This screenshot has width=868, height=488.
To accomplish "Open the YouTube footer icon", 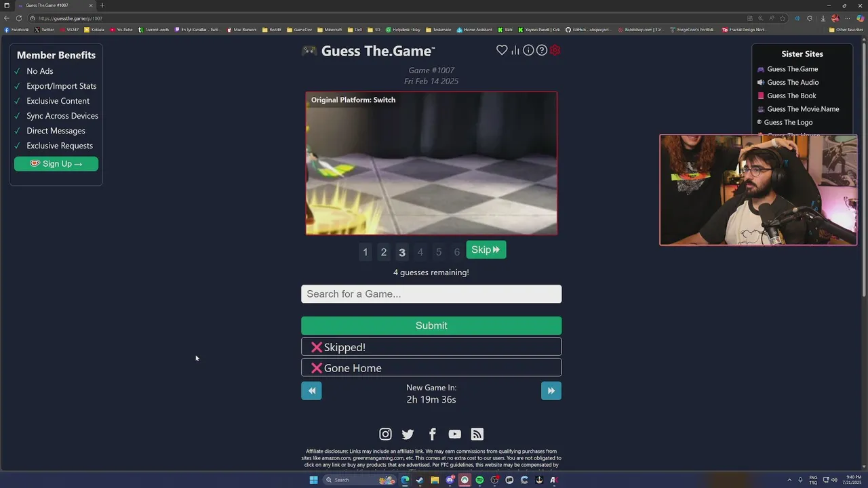I will [x=454, y=434].
